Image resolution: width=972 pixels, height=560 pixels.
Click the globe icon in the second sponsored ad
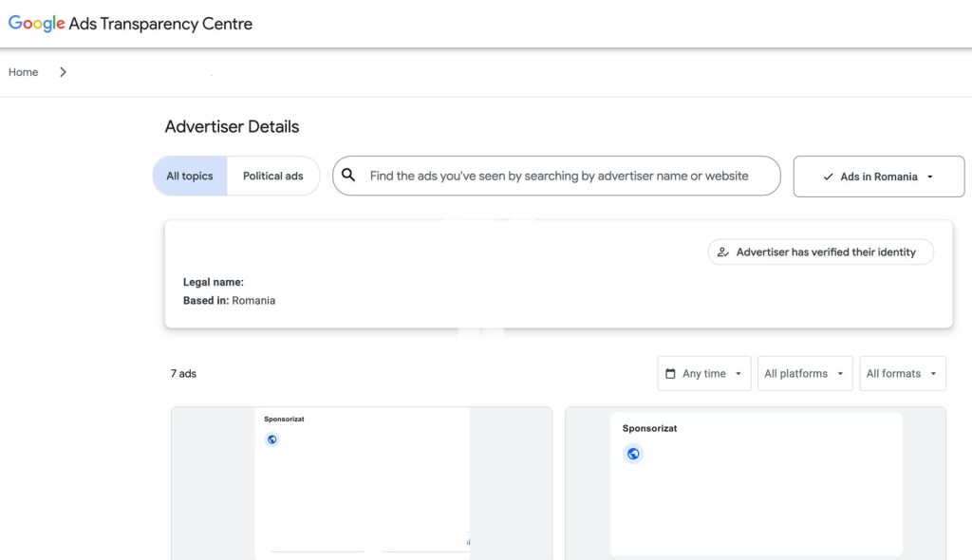point(633,454)
